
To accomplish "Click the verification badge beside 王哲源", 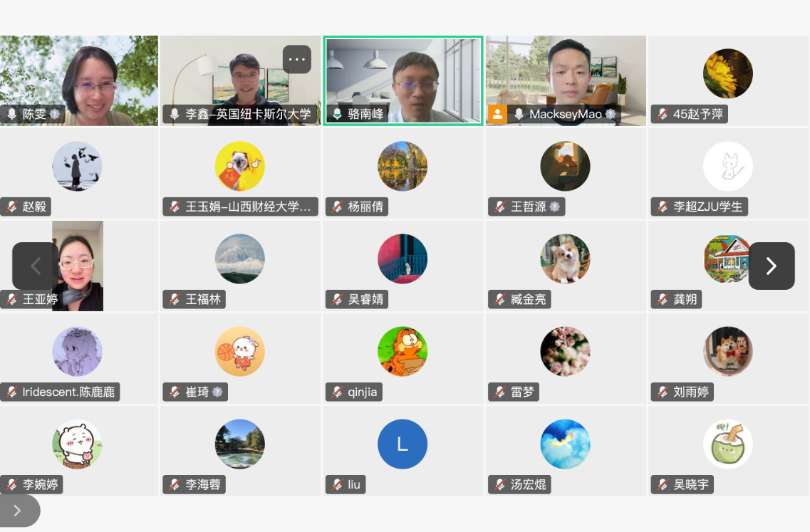I will click(555, 207).
